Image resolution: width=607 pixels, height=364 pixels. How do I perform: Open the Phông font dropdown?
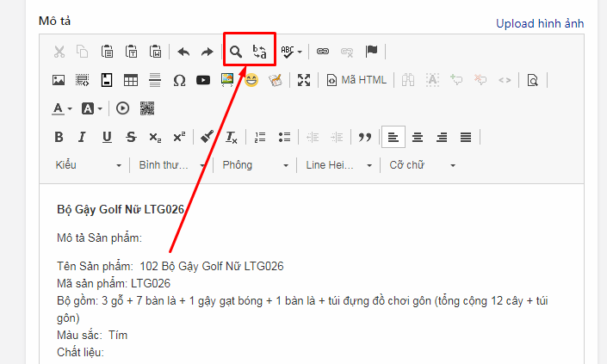(x=256, y=165)
